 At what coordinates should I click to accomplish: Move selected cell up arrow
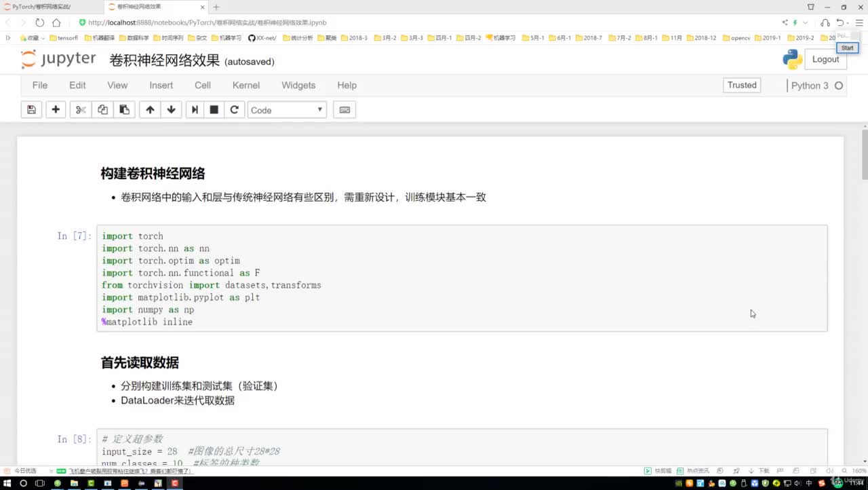pyautogui.click(x=150, y=110)
